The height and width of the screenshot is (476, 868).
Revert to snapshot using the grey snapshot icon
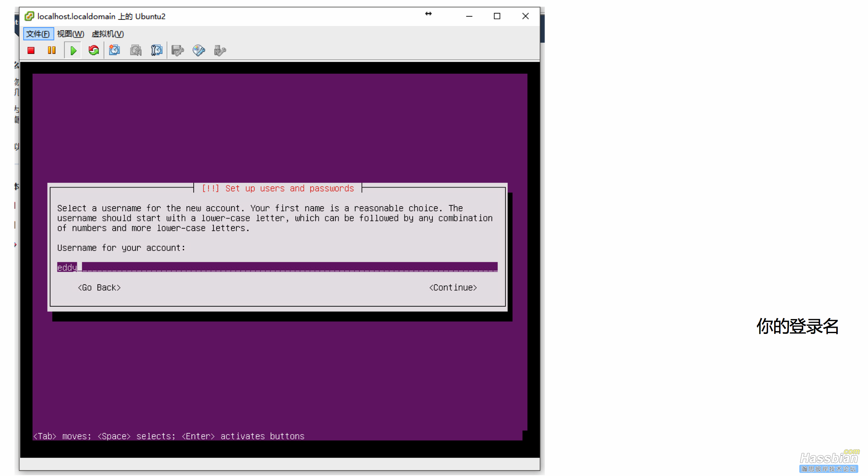pyautogui.click(x=136, y=50)
